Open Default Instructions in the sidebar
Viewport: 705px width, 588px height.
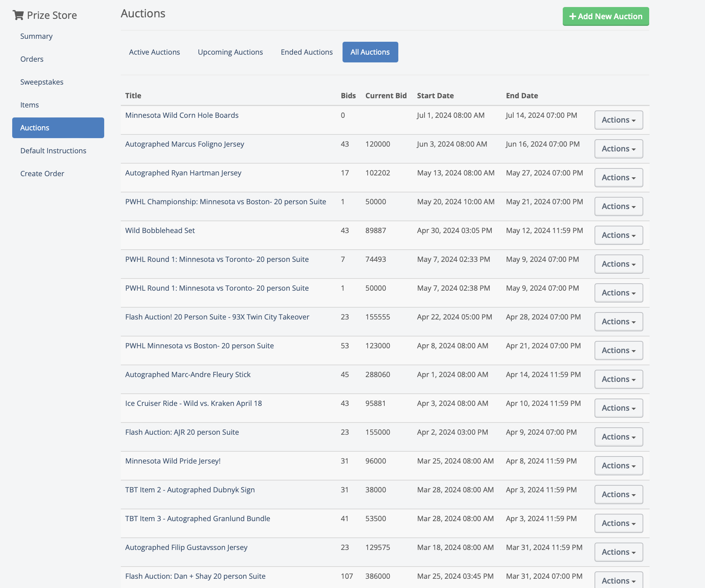[53, 151]
